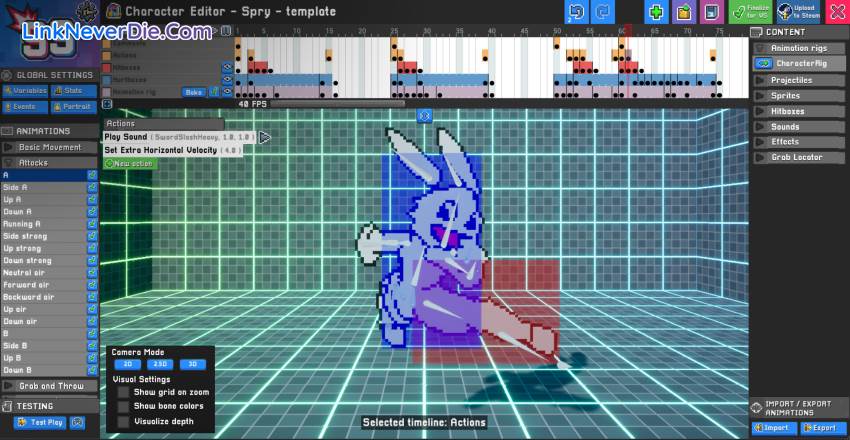Click the green plus new icon
This screenshot has height=440, width=850.
point(656,12)
